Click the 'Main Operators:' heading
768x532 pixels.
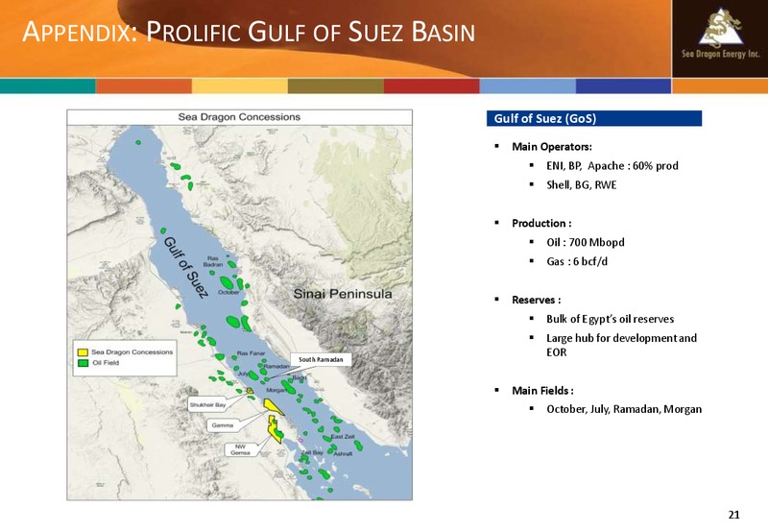coord(552,147)
